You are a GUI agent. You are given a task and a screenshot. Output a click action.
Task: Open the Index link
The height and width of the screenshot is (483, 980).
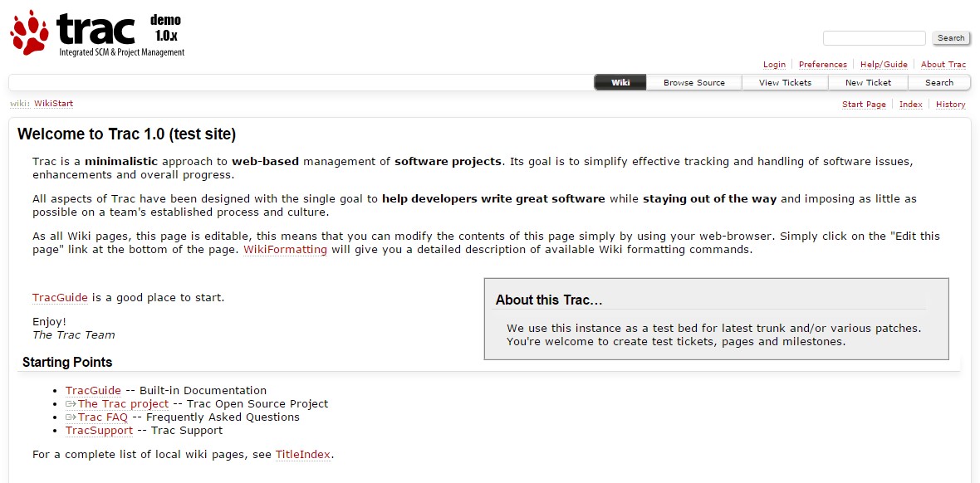[x=910, y=105]
